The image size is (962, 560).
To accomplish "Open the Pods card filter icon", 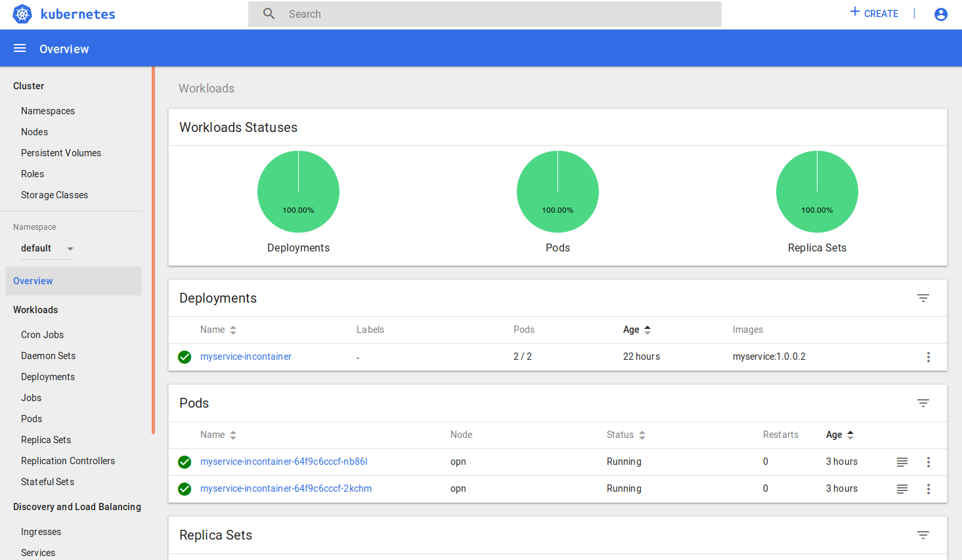I will tap(923, 403).
